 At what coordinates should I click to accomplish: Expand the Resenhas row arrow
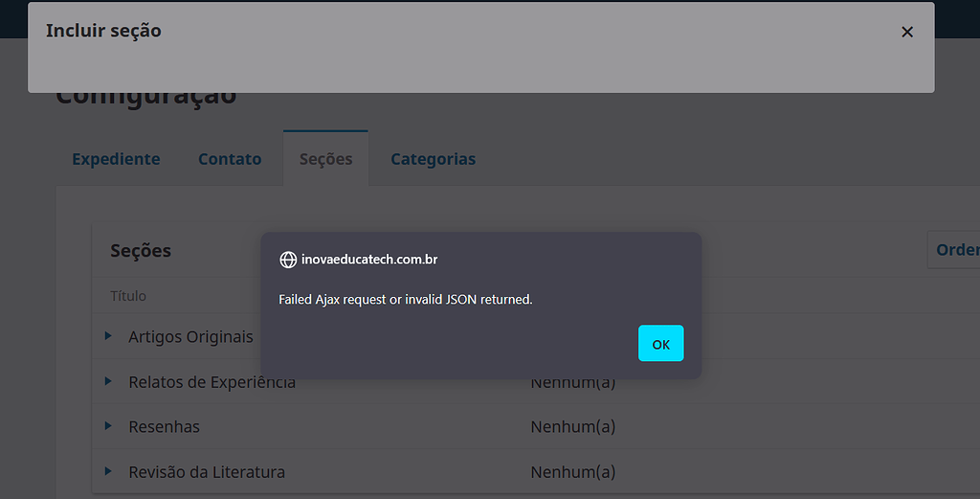pos(108,426)
